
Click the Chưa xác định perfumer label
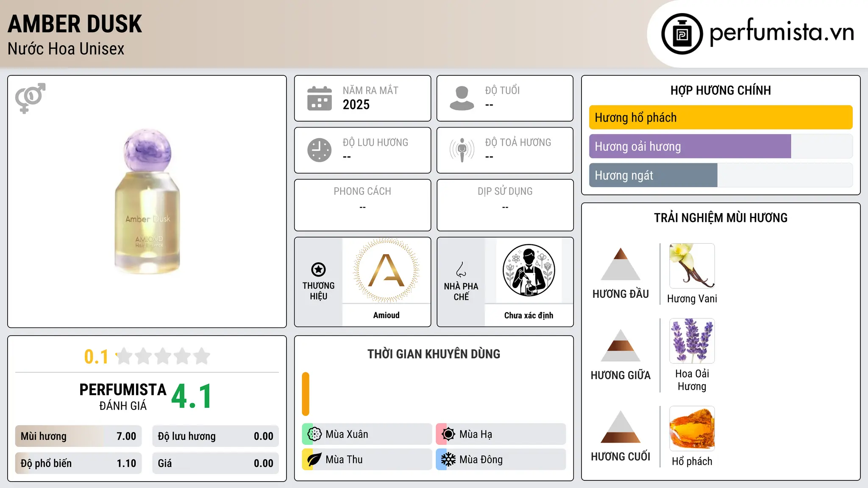(x=529, y=315)
